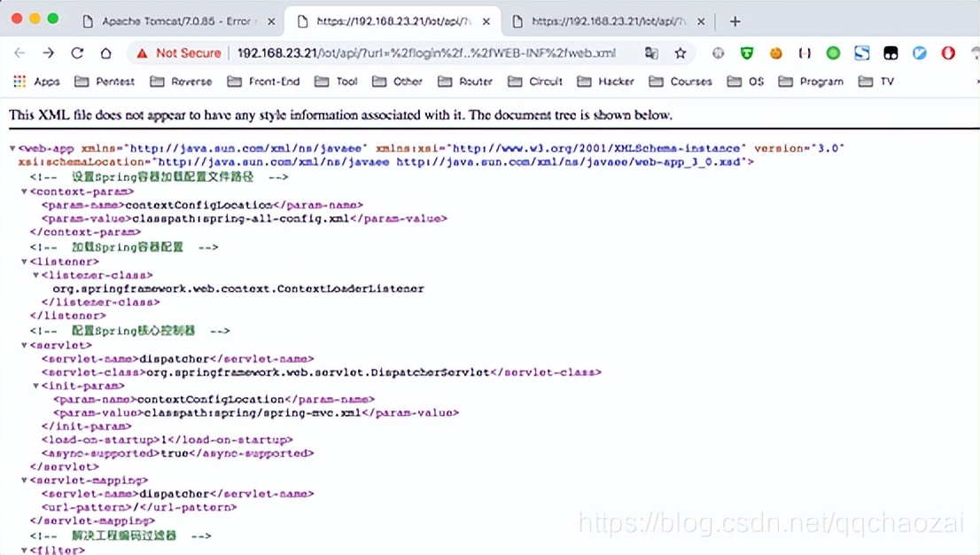
Task: Collapse the servlet XML node
Action: click(25, 346)
